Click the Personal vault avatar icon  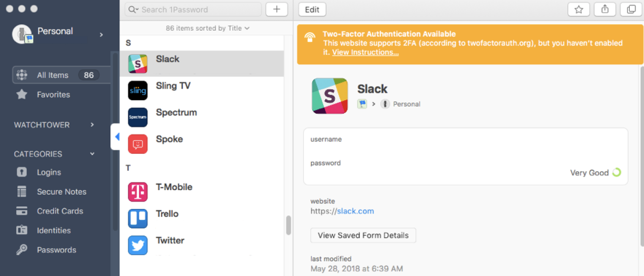coord(22,34)
